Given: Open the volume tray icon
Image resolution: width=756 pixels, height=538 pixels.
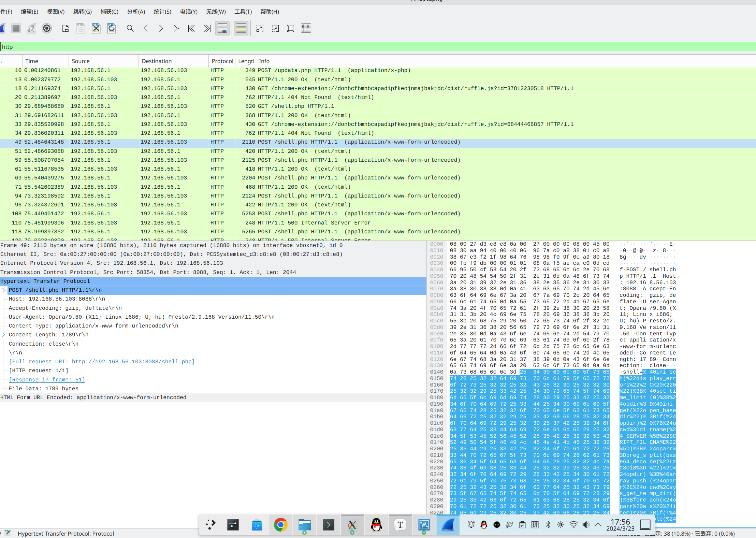Looking at the screenshot, I should coord(586,525).
